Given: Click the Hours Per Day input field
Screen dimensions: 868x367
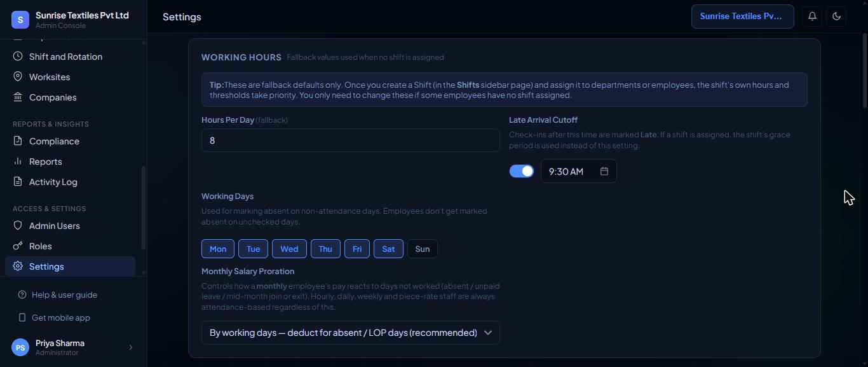Looking at the screenshot, I should pos(351,141).
